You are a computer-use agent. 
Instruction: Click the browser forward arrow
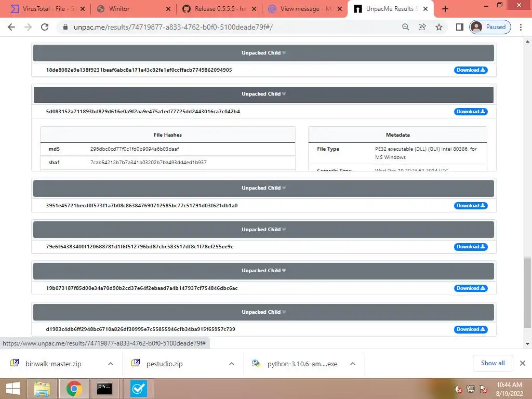pyautogui.click(x=28, y=27)
